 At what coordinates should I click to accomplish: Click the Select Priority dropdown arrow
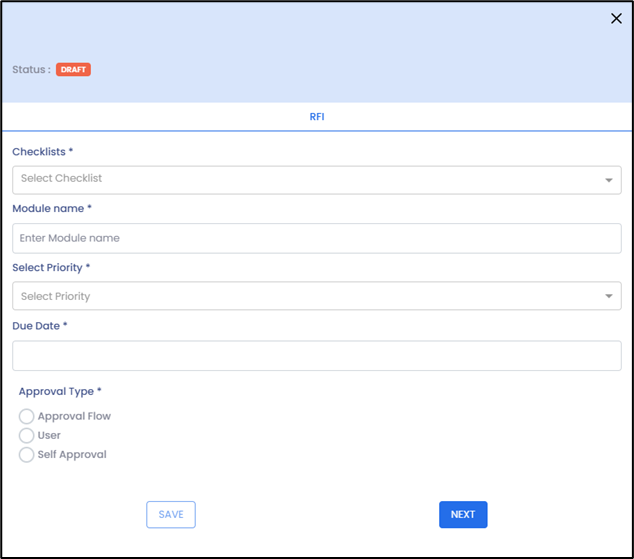609,297
